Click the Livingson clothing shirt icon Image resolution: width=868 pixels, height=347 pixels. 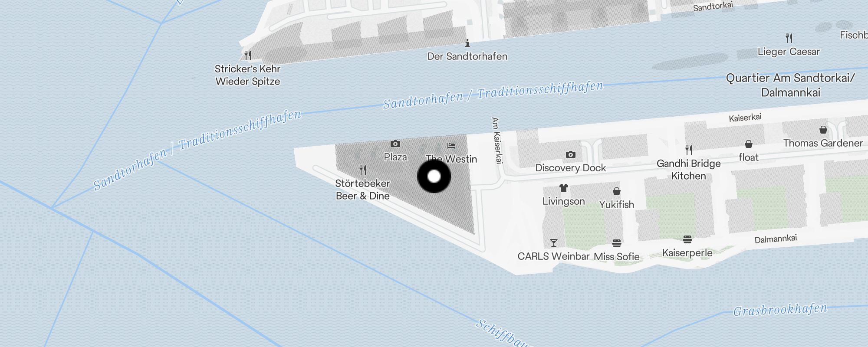pos(563,188)
